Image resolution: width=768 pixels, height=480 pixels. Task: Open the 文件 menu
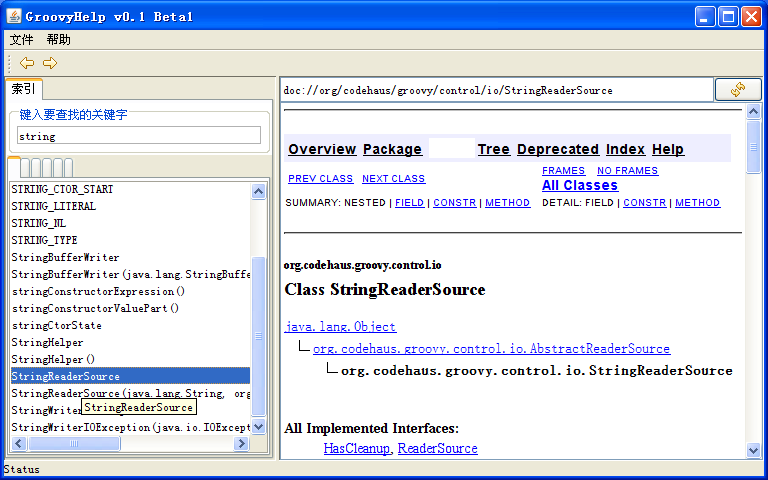point(22,40)
